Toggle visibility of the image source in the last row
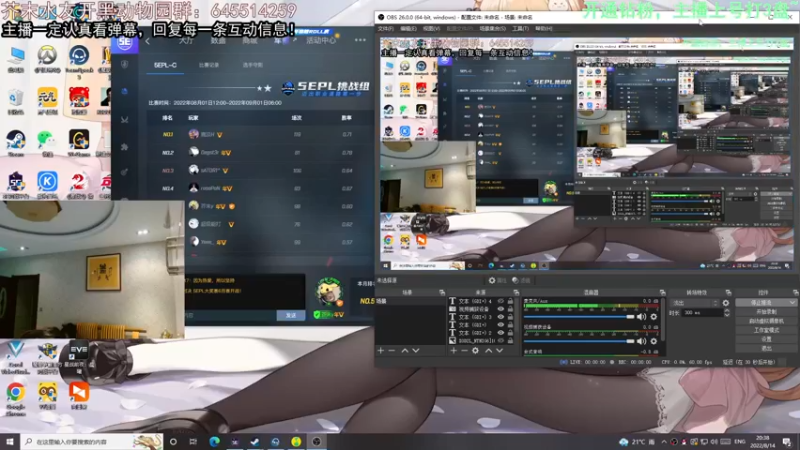 (x=501, y=340)
